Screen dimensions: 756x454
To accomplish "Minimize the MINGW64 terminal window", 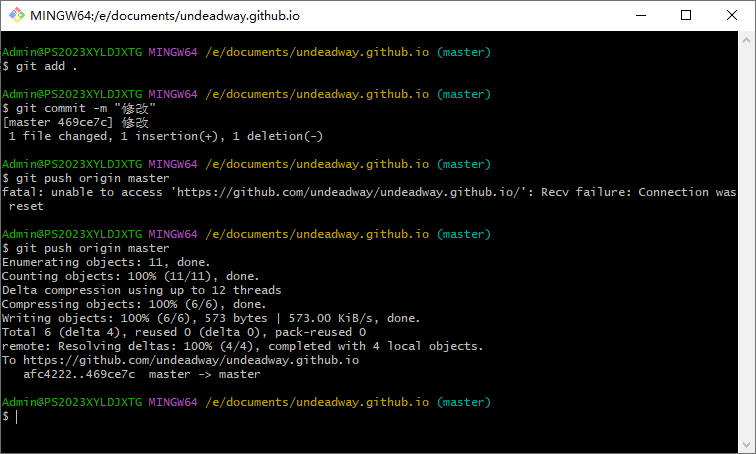I will pos(641,15).
